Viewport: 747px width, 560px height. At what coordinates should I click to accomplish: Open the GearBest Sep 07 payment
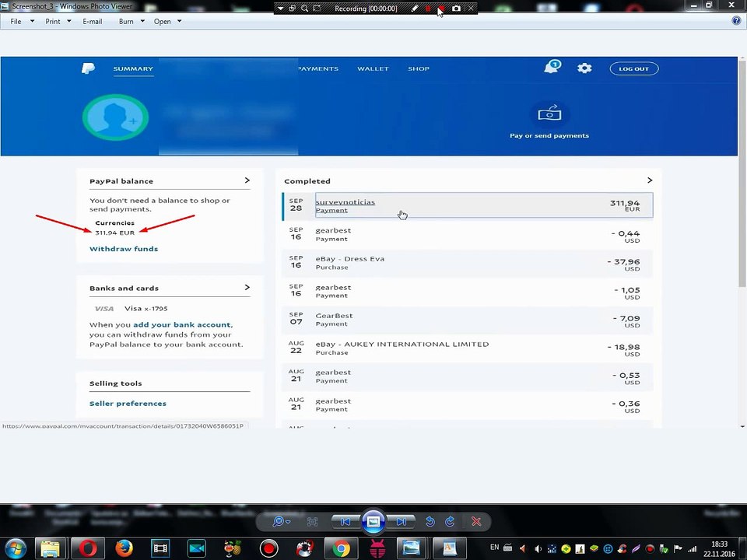468,320
